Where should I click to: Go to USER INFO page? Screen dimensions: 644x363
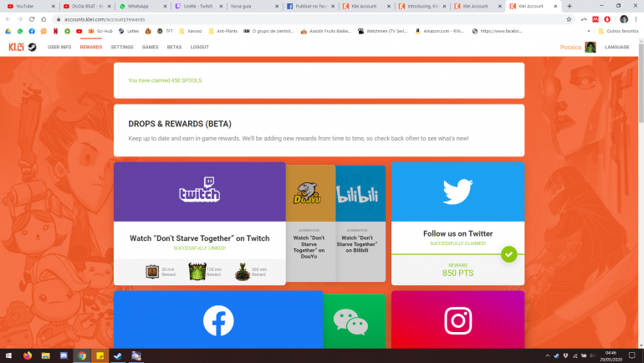point(59,47)
